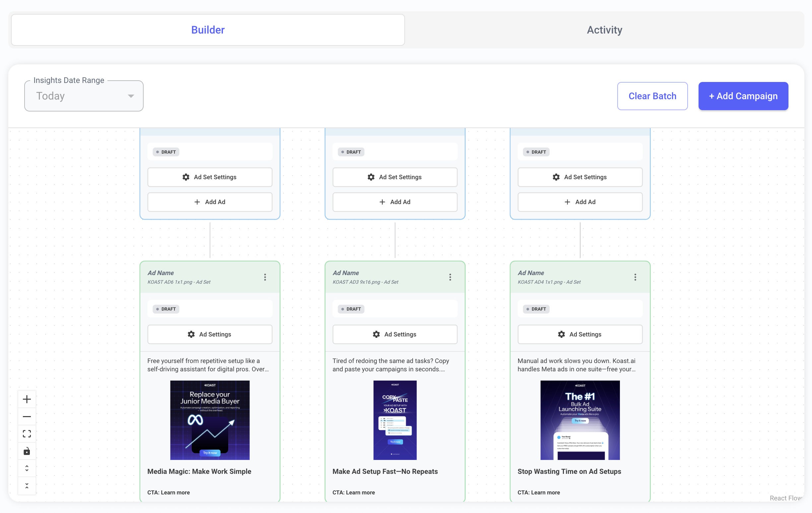The image size is (812, 513).
Task: Open the kebab menu on KOAST AD6 card
Action: click(265, 277)
